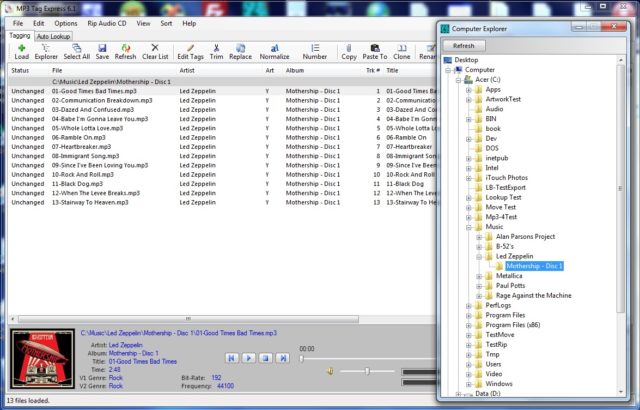This screenshot has width=640, height=410.
Task: Click the Clear List toolbar icon
Action: 155,52
